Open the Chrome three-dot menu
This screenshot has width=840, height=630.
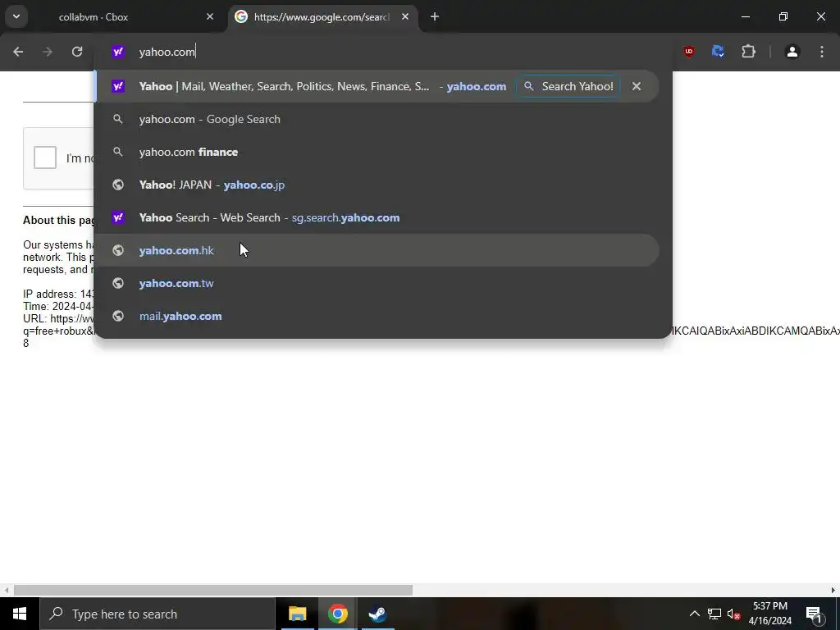point(822,52)
